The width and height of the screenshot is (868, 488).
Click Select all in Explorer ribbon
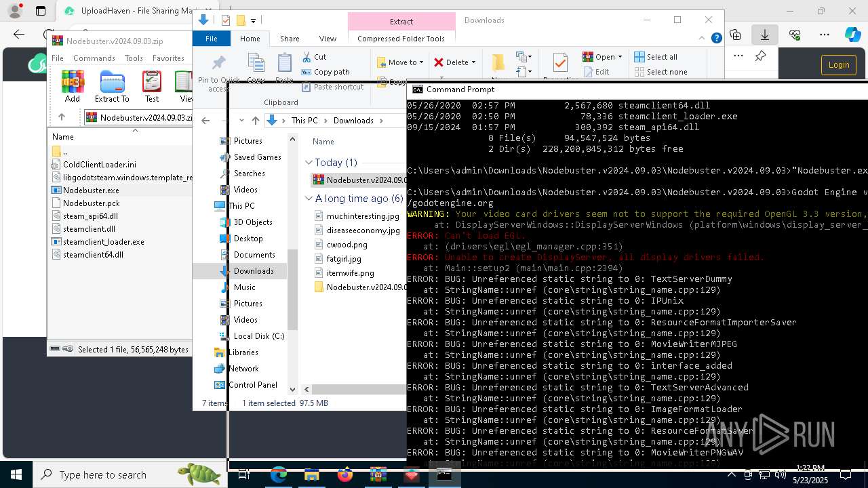[656, 57]
